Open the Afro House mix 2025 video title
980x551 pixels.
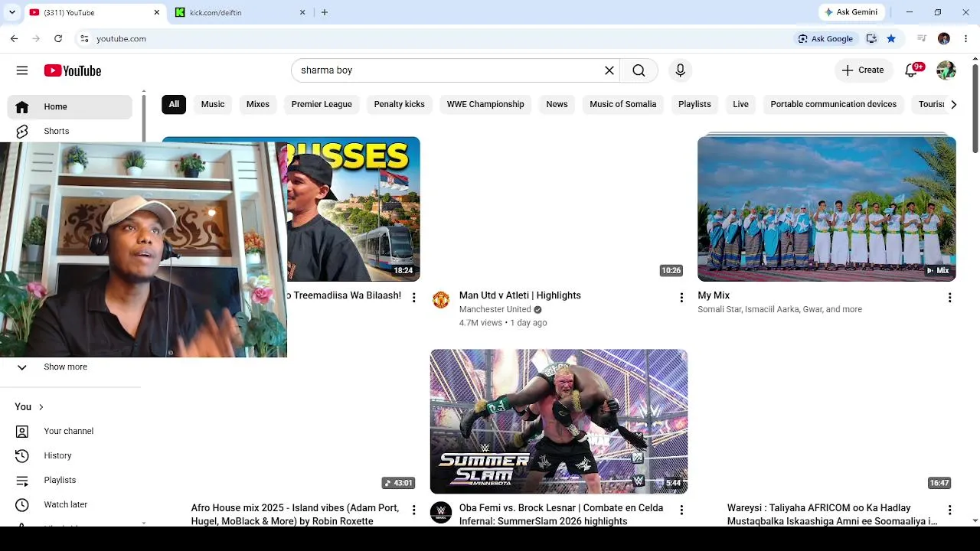pyautogui.click(x=295, y=514)
